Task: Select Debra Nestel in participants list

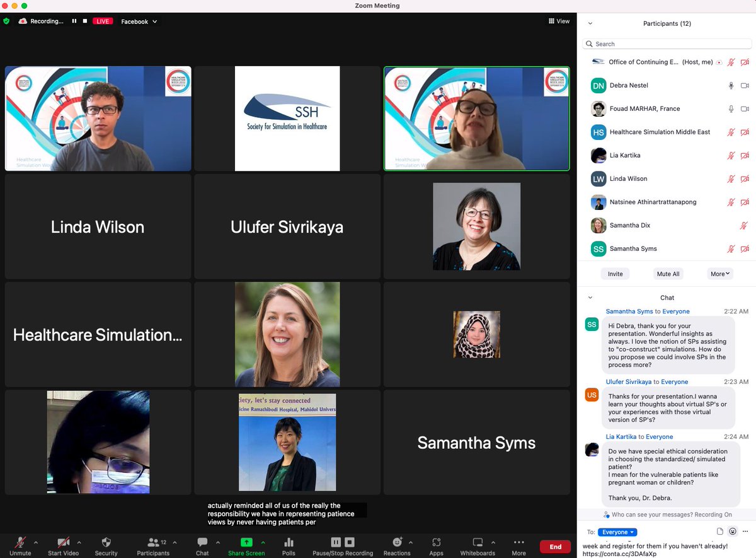Action: [667, 85]
